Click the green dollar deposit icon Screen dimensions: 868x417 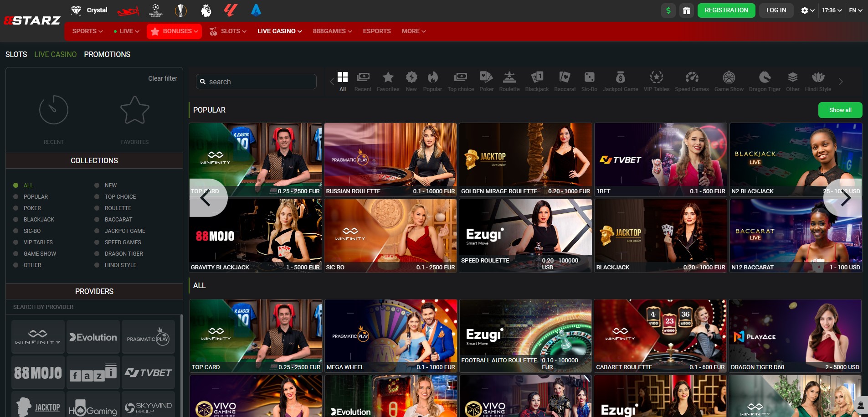tap(668, 10)
